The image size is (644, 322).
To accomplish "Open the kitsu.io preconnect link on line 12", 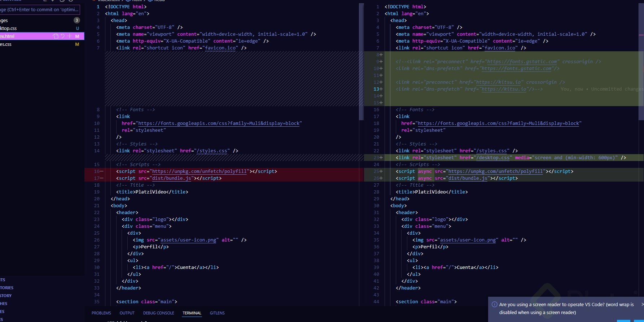I will [498, 82].
